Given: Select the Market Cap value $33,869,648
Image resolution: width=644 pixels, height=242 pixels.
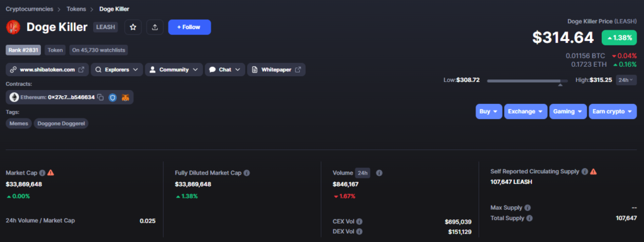Looking at the screenshot, I should pos(24,184).
